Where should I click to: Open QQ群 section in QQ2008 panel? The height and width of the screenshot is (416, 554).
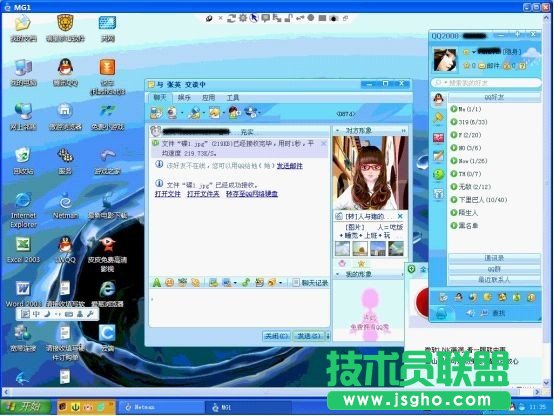494,269
